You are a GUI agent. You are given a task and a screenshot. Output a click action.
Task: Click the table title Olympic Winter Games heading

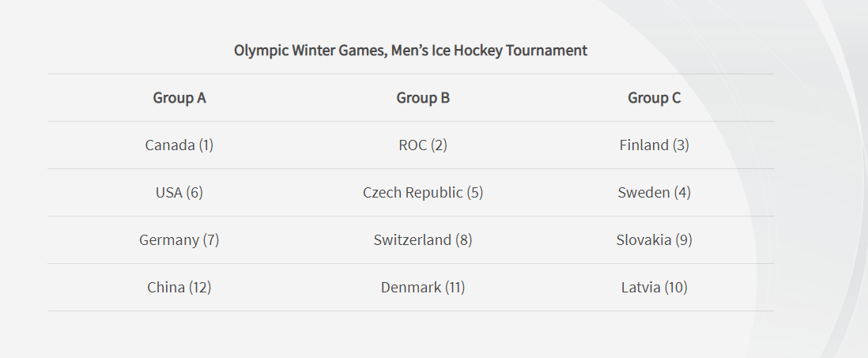pos(410,51)
